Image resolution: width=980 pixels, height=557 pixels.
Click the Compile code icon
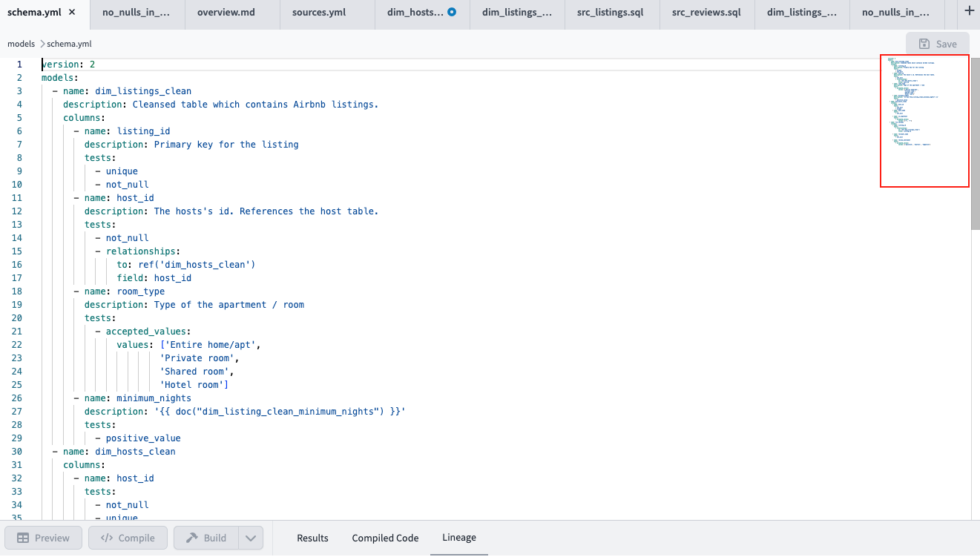click(106, 538)
